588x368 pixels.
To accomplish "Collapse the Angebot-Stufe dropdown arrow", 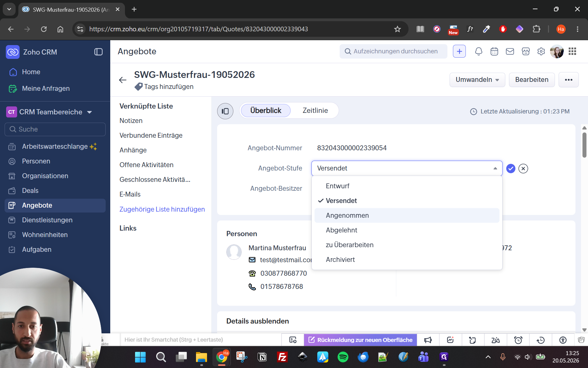I will 495,168.
